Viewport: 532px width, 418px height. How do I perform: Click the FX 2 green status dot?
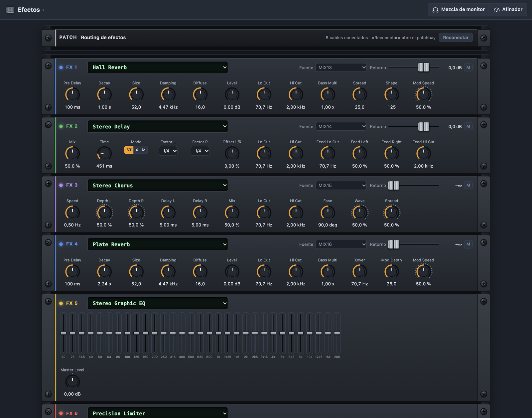pyautogui.click(x=61, y=126)
